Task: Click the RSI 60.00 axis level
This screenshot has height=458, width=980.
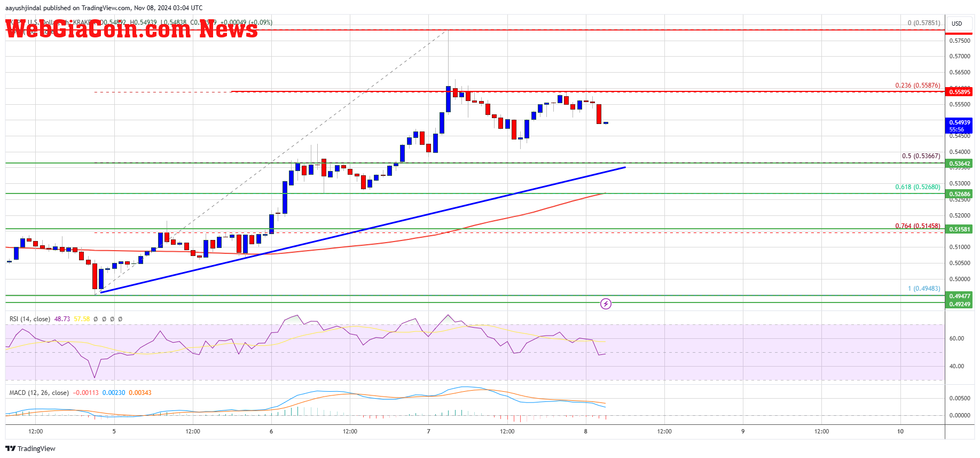Action: [957, 338]
